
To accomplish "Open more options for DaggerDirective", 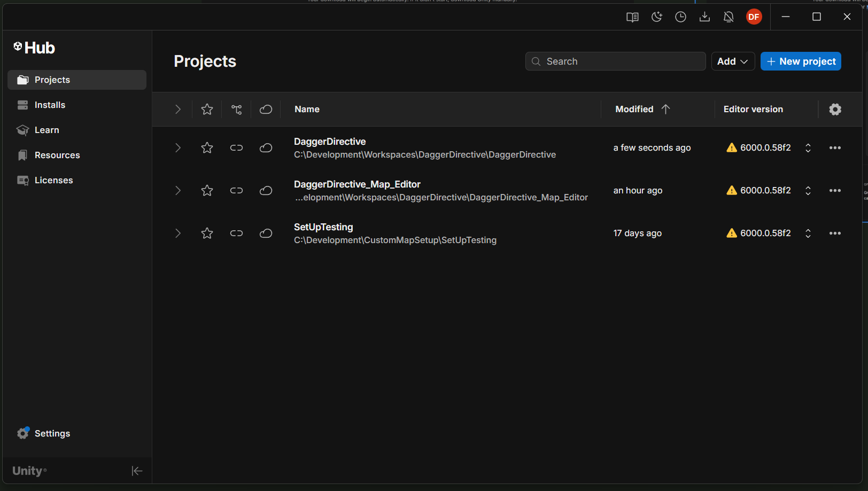I will point(835,148).
